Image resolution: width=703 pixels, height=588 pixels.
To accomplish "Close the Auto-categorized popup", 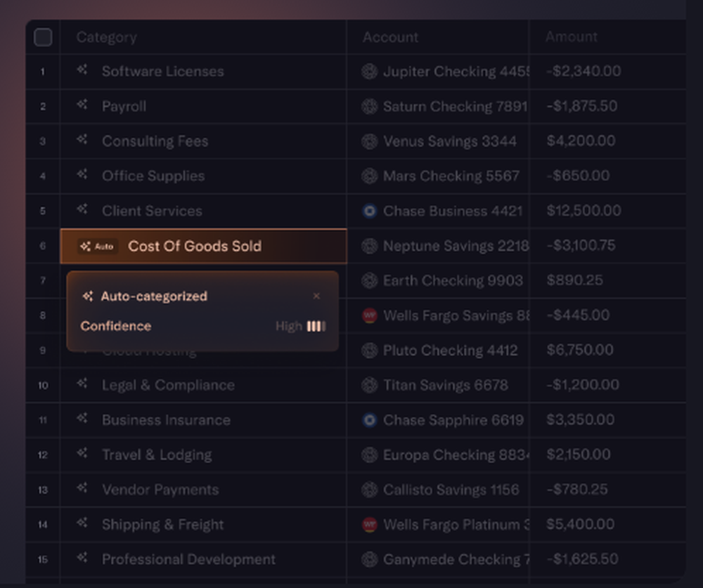I will pyautogui.click(x=316, y=296).
